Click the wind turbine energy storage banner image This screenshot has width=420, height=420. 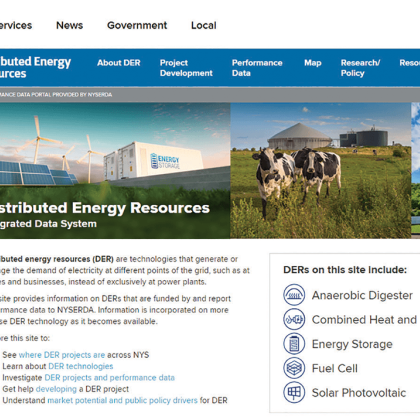coord(115,170)
